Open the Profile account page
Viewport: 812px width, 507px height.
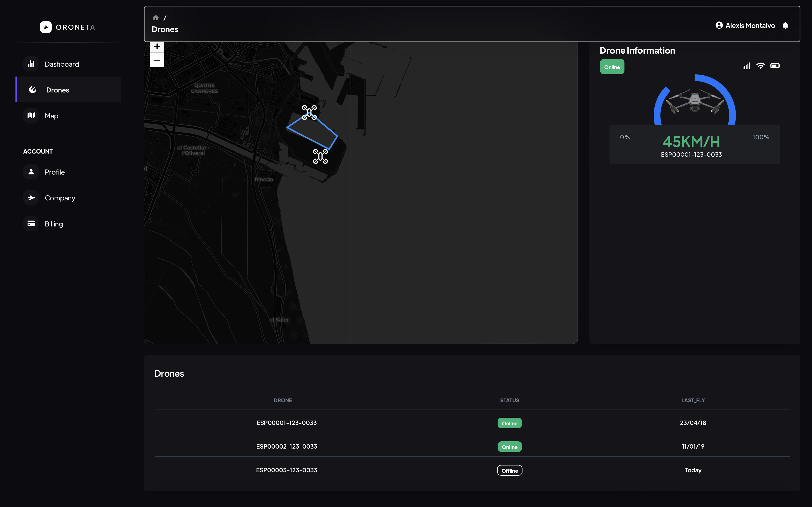tap(55, 172)
